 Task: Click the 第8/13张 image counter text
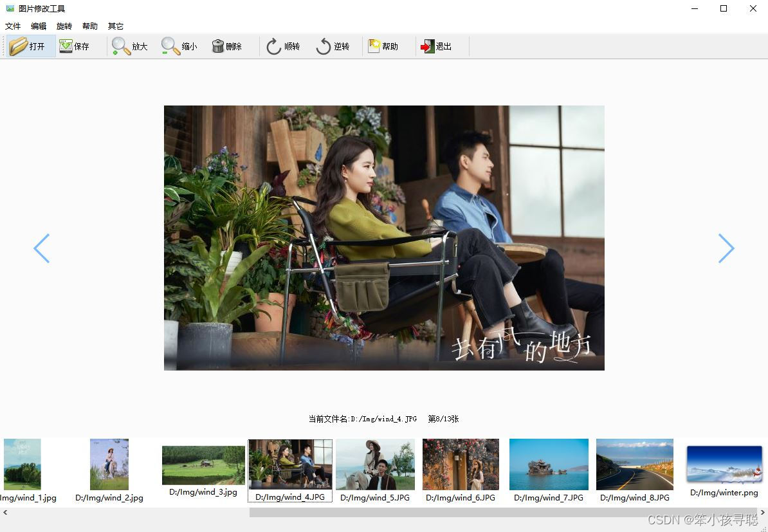(443, 419)
